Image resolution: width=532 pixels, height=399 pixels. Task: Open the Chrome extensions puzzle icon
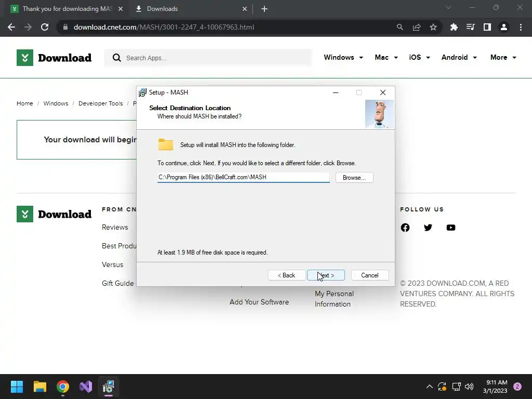click(454, 27)
